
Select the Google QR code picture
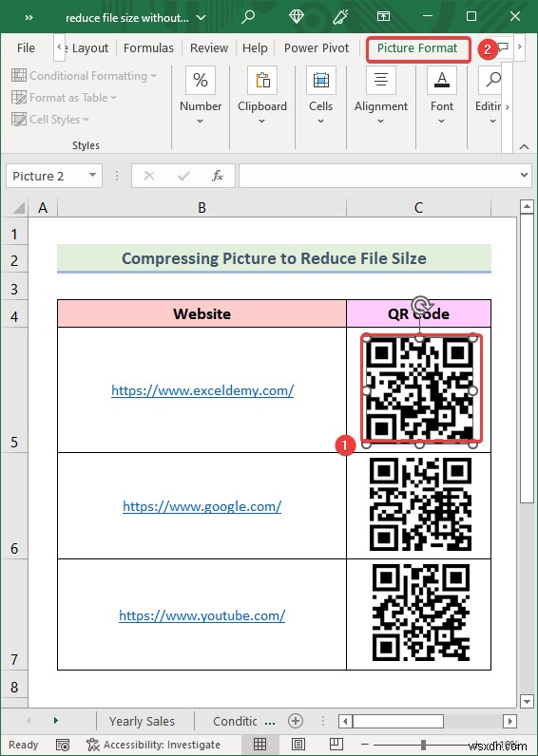coord(420,504)
